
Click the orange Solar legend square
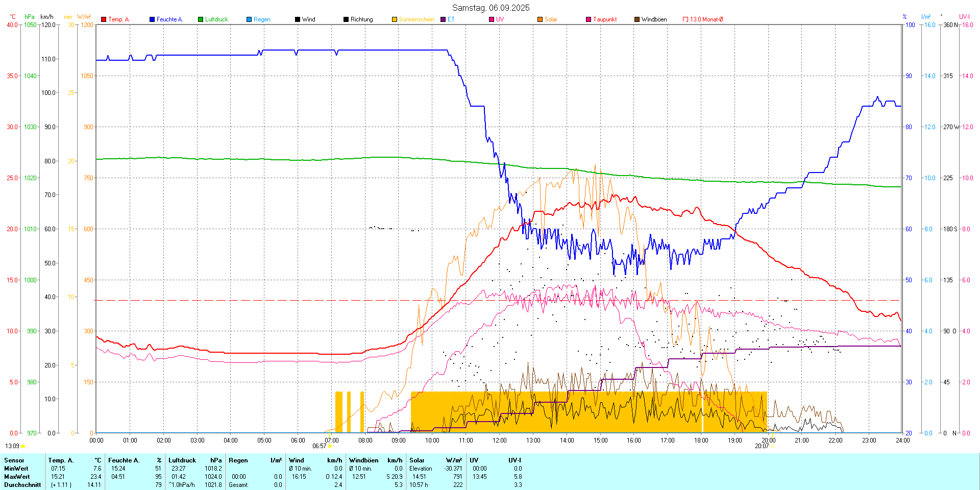point(540,19)
